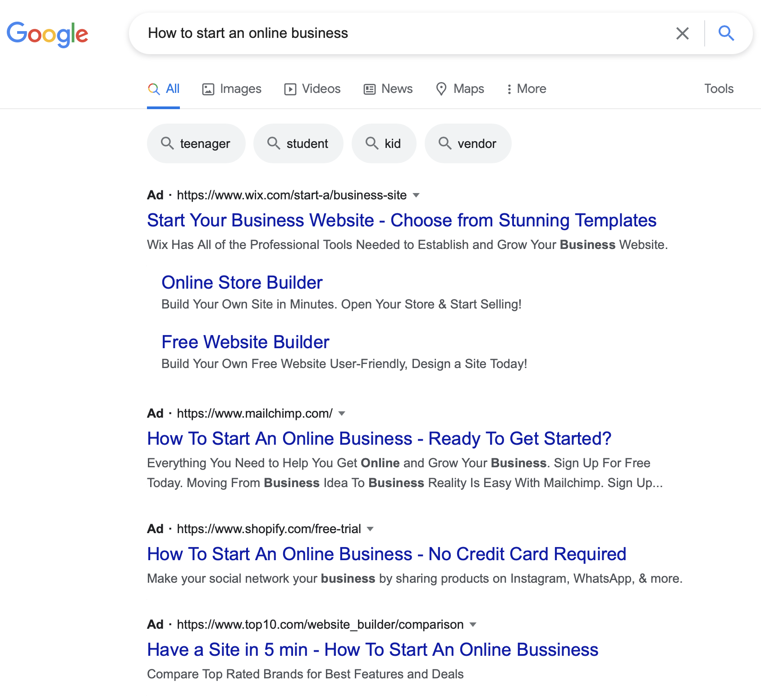Click inside the search query field
The image size is (761, 700).
pos(406,33)
